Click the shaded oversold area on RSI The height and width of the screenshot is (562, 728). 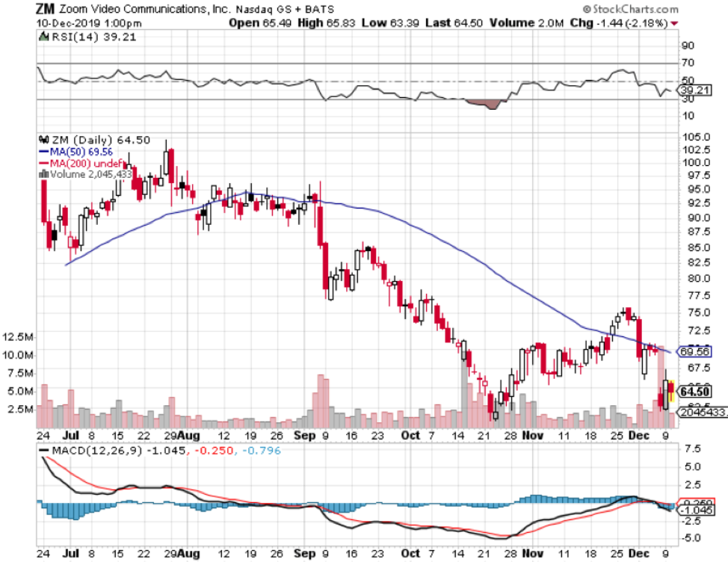click(x=487, y=104)
